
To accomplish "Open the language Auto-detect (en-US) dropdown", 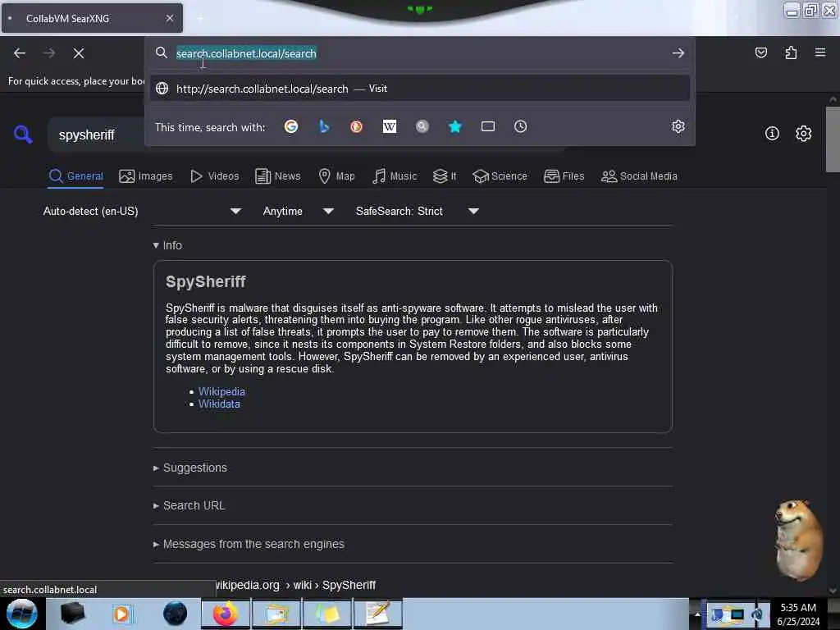I will 142,211.
